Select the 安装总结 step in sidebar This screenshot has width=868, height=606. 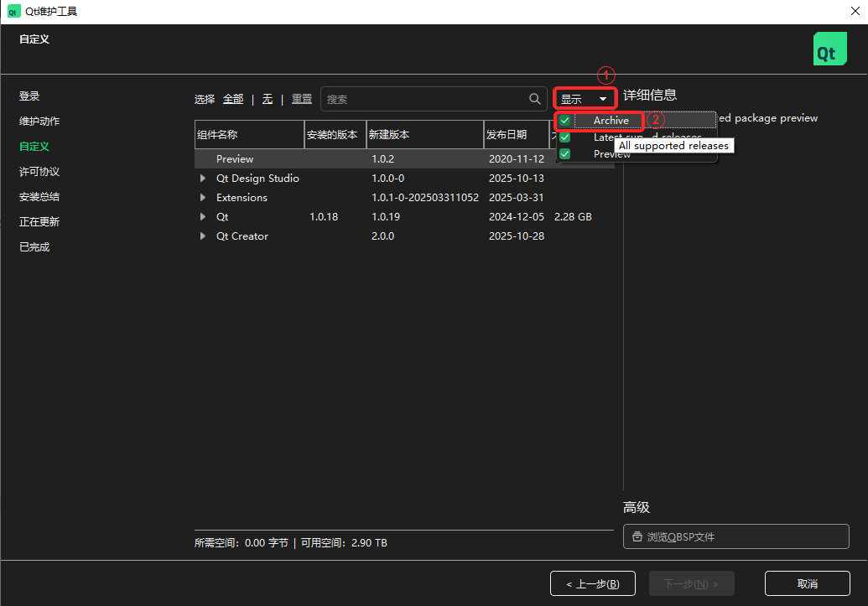pyautogui.click(x=39, y=197)
